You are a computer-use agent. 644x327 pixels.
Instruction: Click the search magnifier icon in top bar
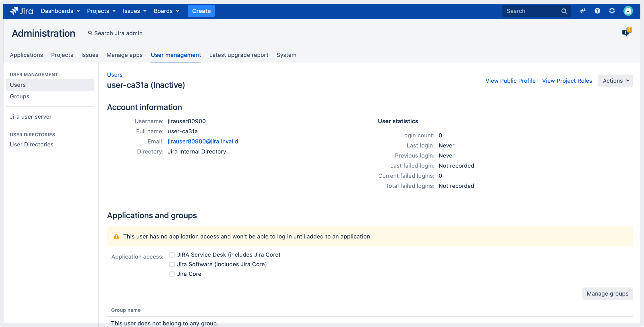564,11
